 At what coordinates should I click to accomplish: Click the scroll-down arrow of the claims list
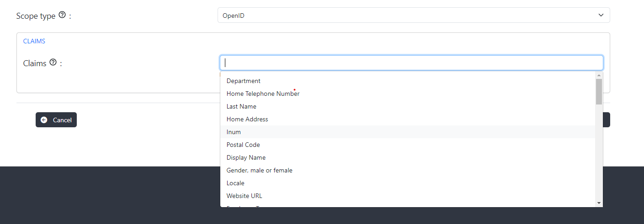[x=599, y=203]
